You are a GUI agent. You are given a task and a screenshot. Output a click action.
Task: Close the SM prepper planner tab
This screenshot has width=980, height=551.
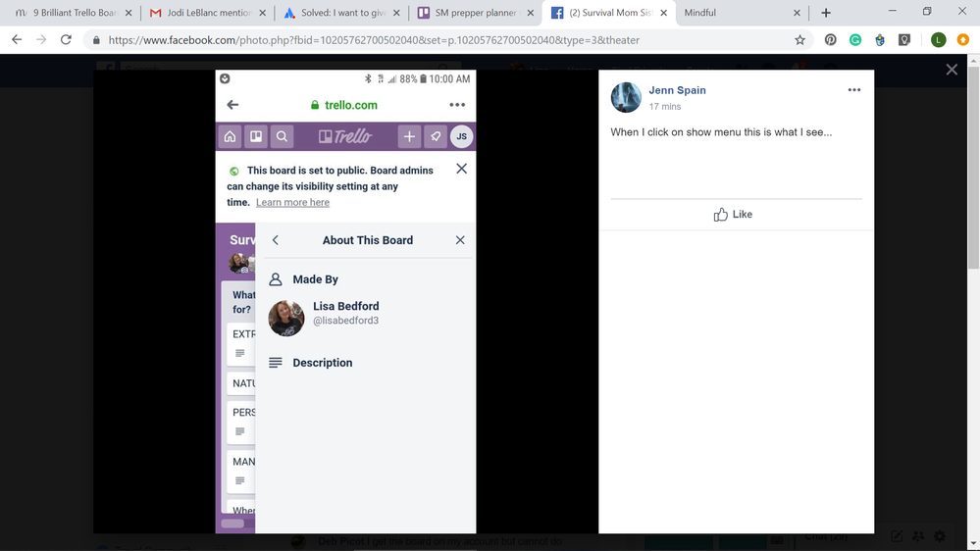530,13
